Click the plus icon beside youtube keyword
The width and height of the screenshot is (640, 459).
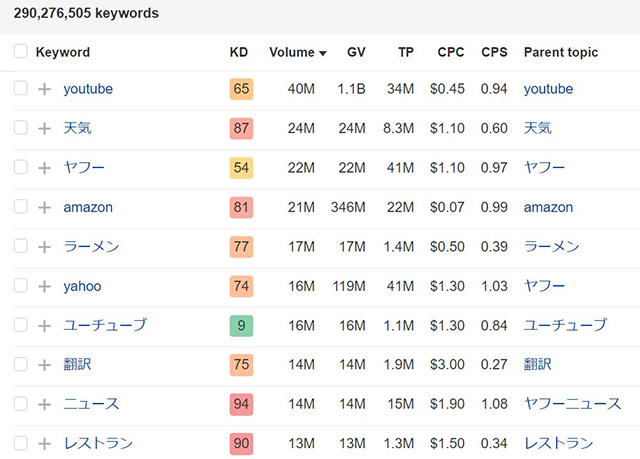44,89
